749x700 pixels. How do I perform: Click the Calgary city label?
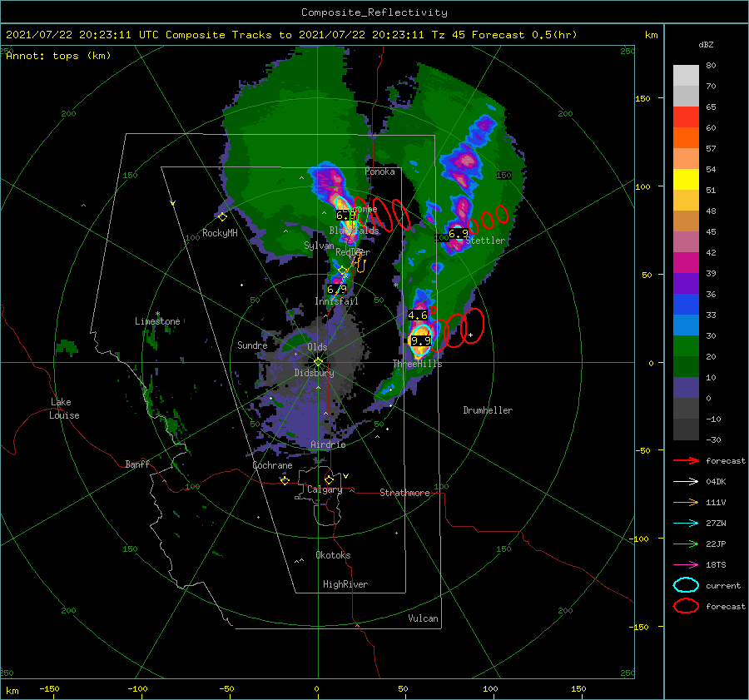pos(325,489)
